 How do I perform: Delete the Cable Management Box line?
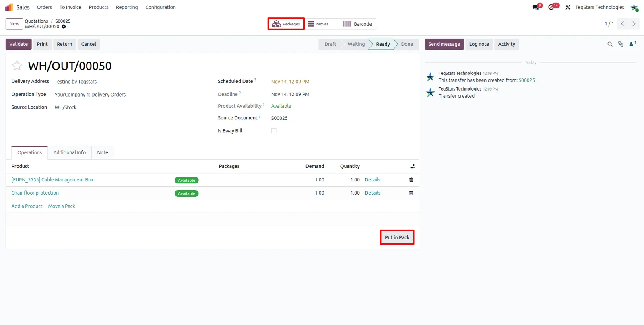tap(411, 180)
